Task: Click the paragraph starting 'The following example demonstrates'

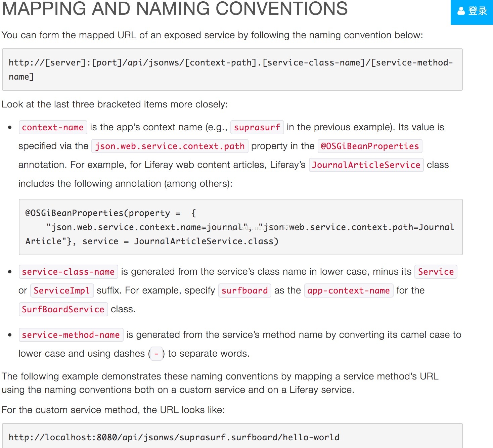Action: pyautogui.click(x=220, y=383)
